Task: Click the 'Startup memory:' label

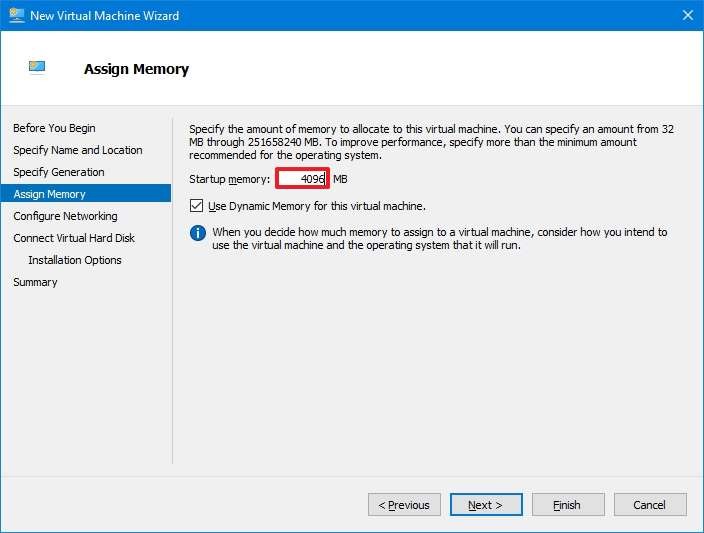Action: (x=229, y=179)
